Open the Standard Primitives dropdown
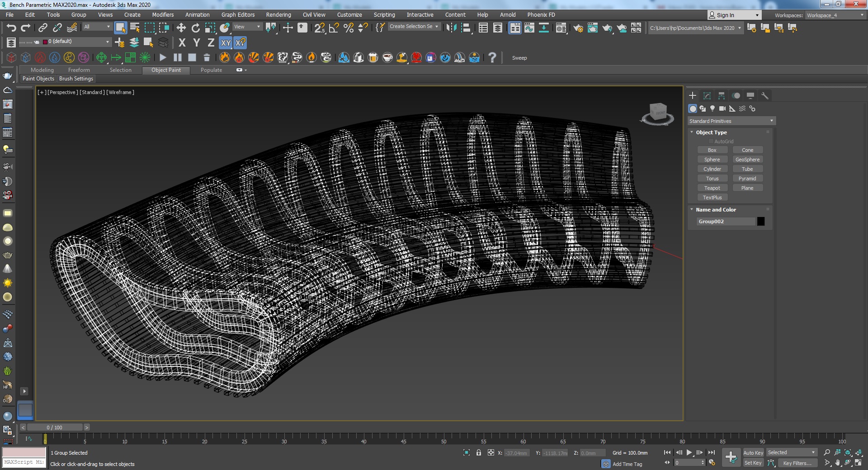 (x=731, y=121)
